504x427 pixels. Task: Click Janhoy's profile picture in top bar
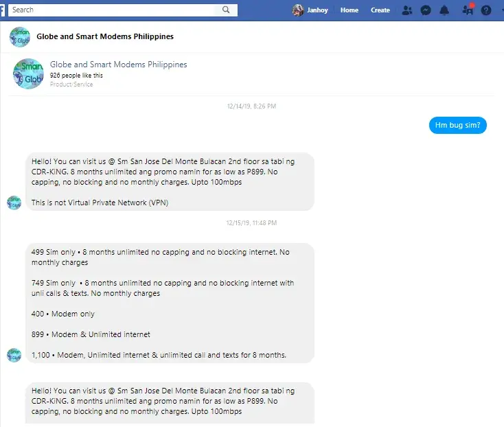pyautogui.click(x=298, y=10)
